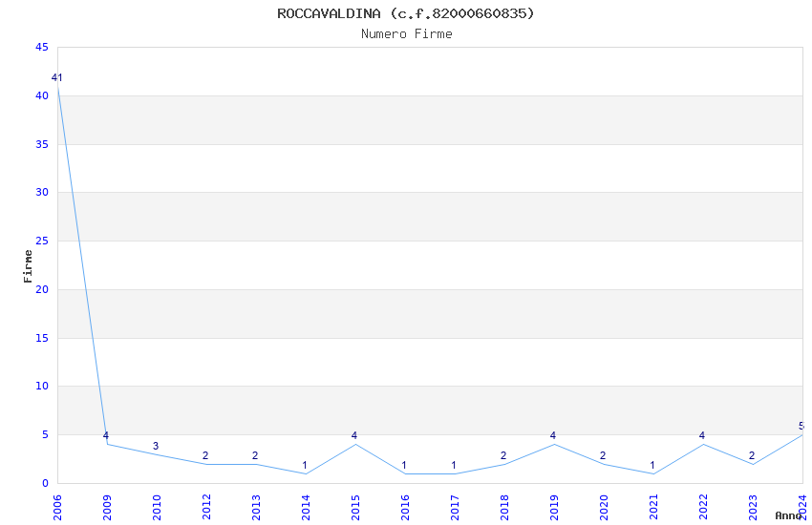Select the 2017 x-axis year label
812x525 pixels.
(455, 507)
